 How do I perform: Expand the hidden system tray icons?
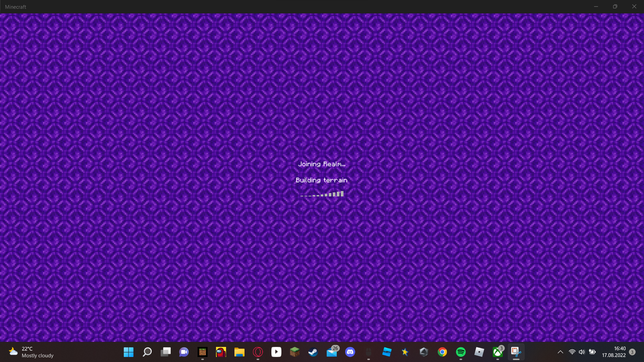click(x=560, y=352)
